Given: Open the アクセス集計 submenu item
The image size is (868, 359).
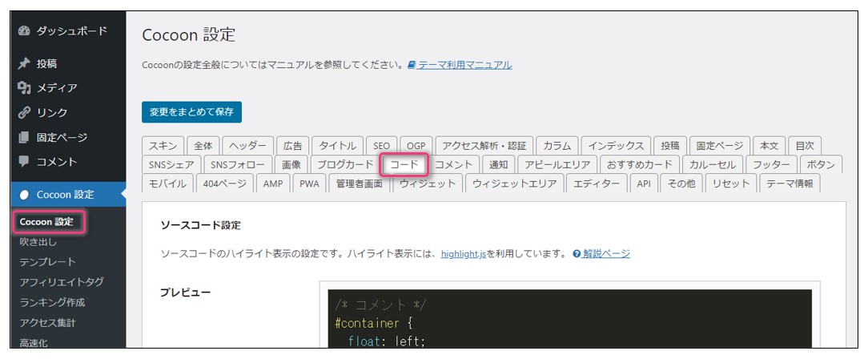Looking at the screenshot, I should point(47,322).
